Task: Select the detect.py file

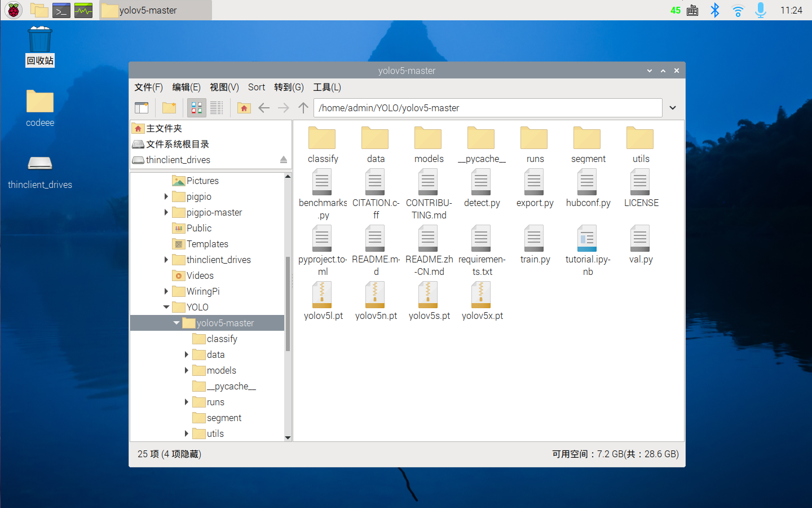Action: point(482,189)
